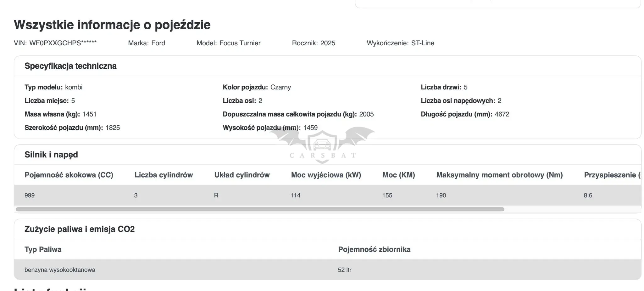644x291 pixels.
Task: Click the fuel type cell 'benzyna wysokooktanowa'
Action: (x=60, y=270)
